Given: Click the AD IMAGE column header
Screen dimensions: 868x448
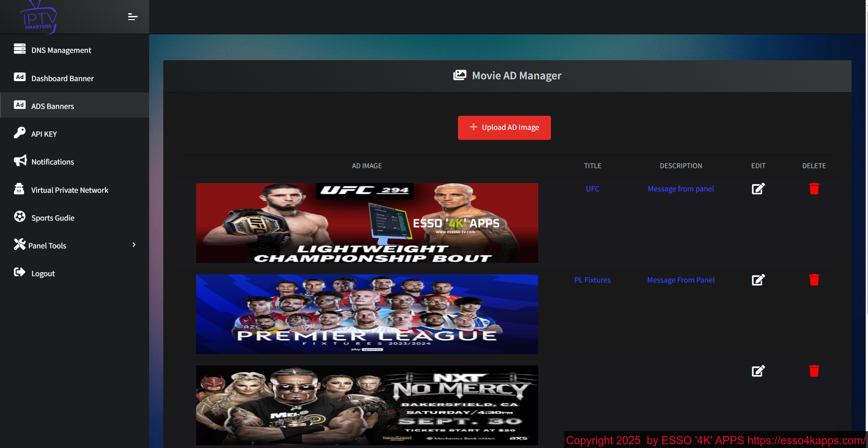Looking at the screenshot, I should (x=367, y=166).
